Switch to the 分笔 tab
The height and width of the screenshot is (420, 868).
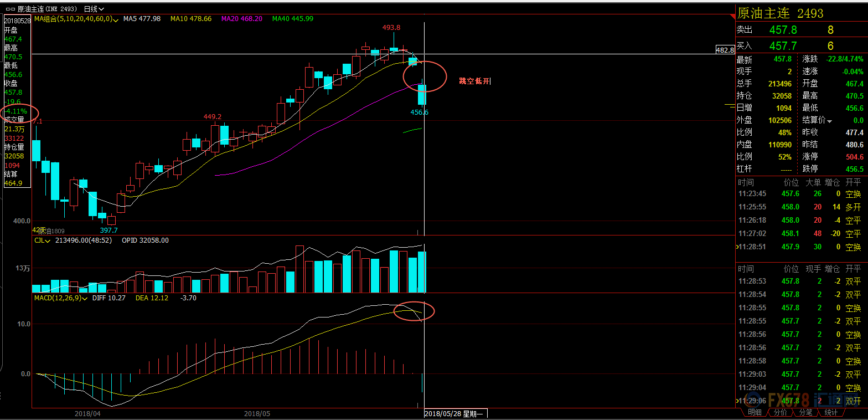[x=805, y=413]
